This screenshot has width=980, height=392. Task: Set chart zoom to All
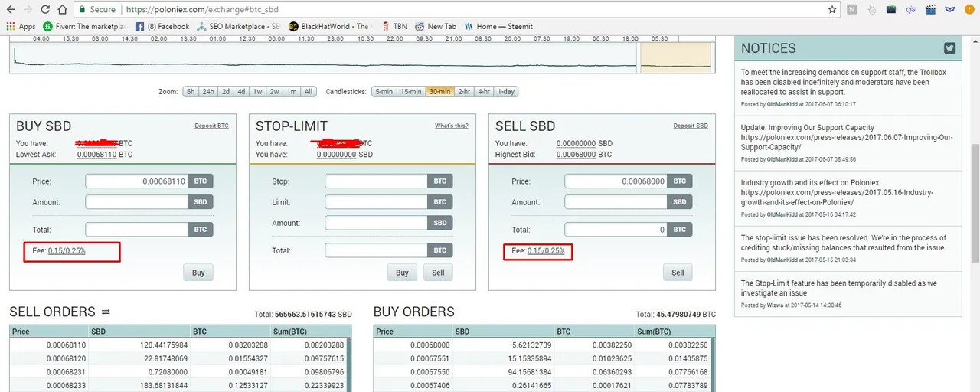point(309,91)
